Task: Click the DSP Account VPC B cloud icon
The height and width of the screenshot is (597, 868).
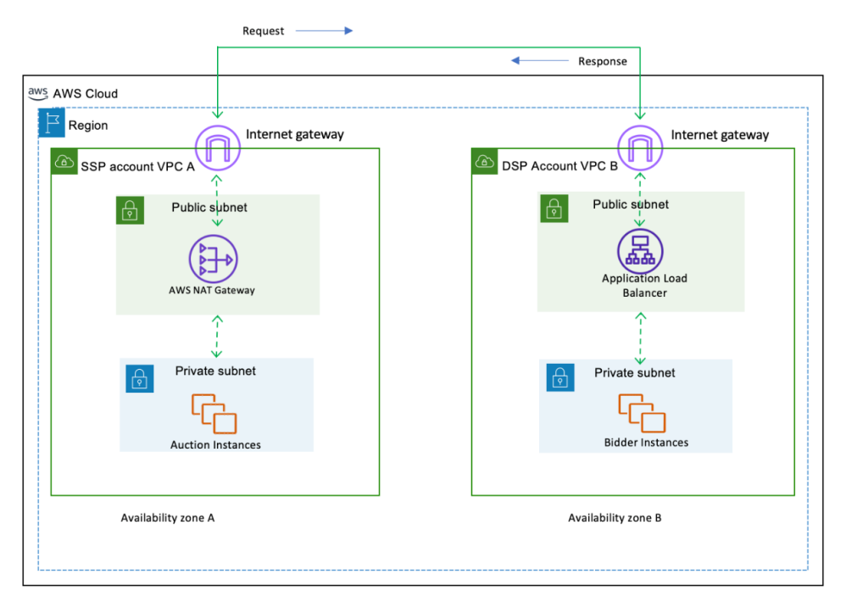Action: [484, 161]
